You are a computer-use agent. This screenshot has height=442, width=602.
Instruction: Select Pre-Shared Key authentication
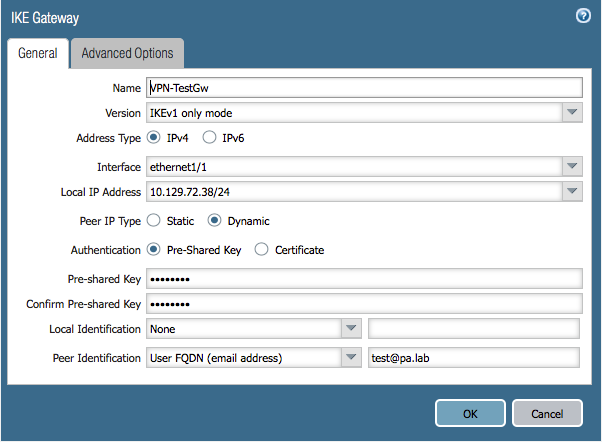pos(154,250)
